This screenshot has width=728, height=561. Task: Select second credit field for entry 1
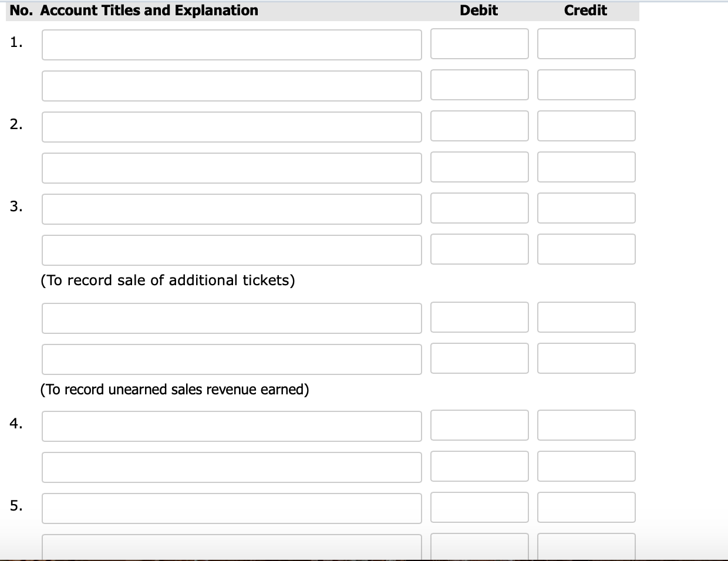tap(587, 85)
